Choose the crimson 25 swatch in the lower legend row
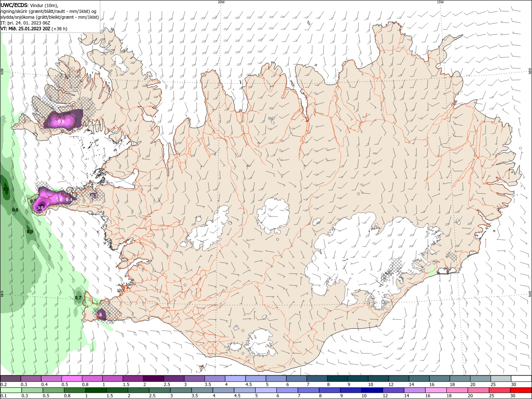The height and width of the screenshot is (399, 532). 500,390
